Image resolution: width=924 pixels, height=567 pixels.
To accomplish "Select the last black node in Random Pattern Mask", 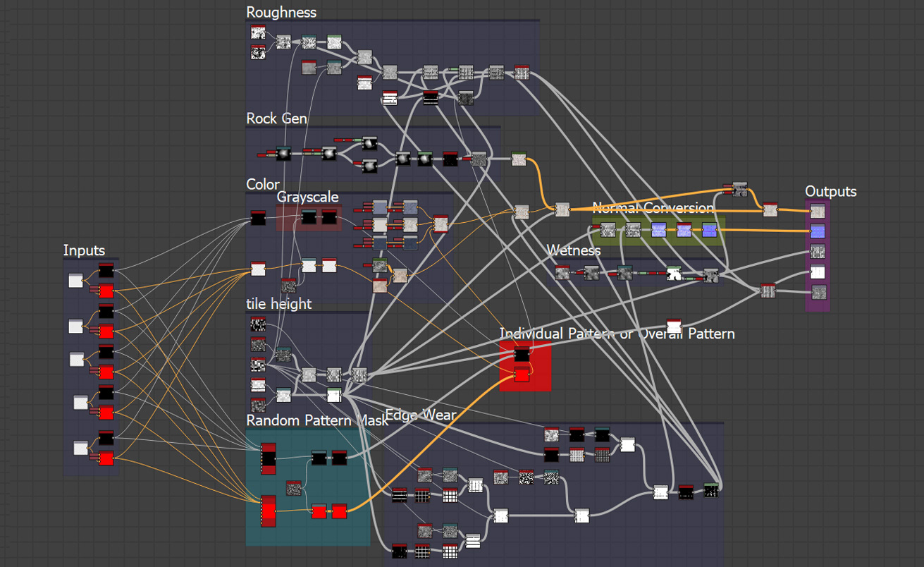I will pos(339,458).
